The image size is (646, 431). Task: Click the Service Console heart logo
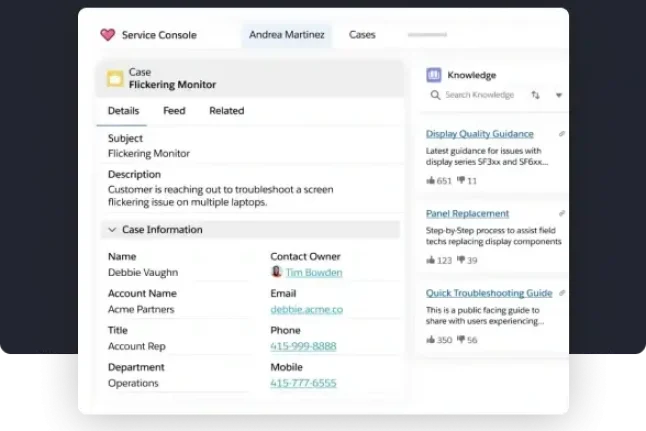pos(108,35)
